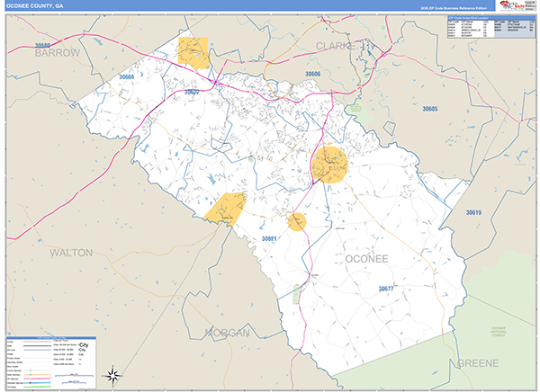Click ZIP code 30619 label
The image size is (540, 392).
tap(473, 212)
